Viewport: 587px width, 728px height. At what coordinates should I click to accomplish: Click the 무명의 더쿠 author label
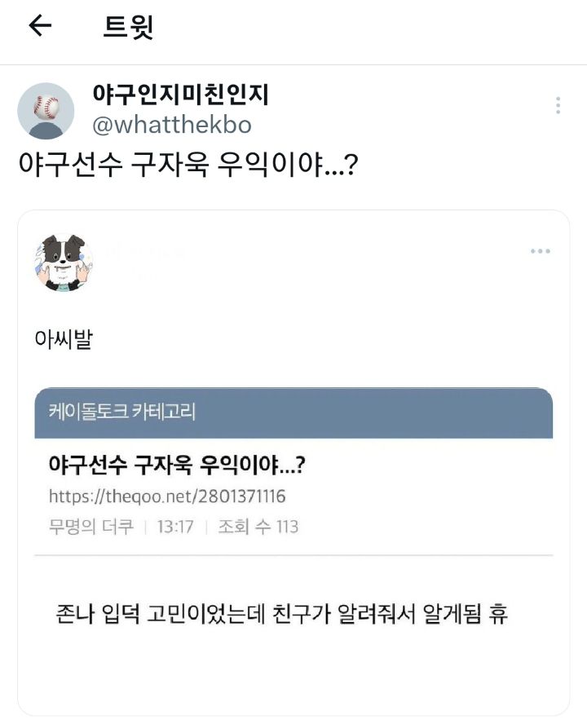pyautogui.click(x=90, y=527)
